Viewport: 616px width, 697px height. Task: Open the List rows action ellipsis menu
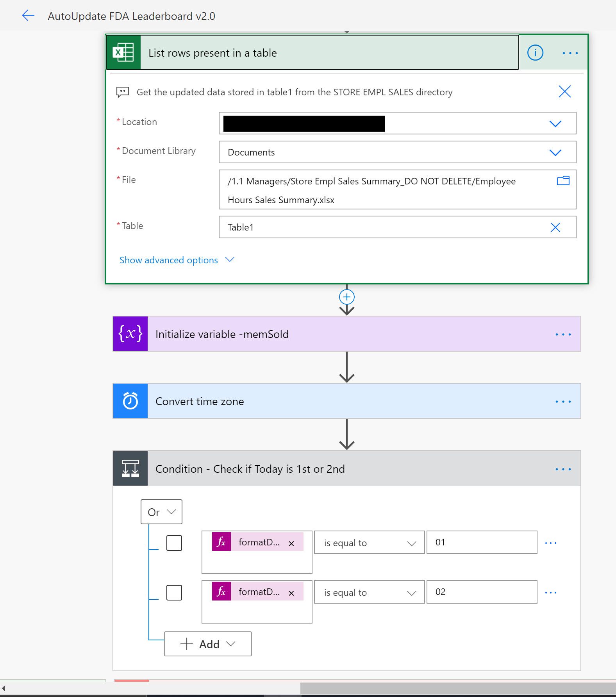pos(570,53)
